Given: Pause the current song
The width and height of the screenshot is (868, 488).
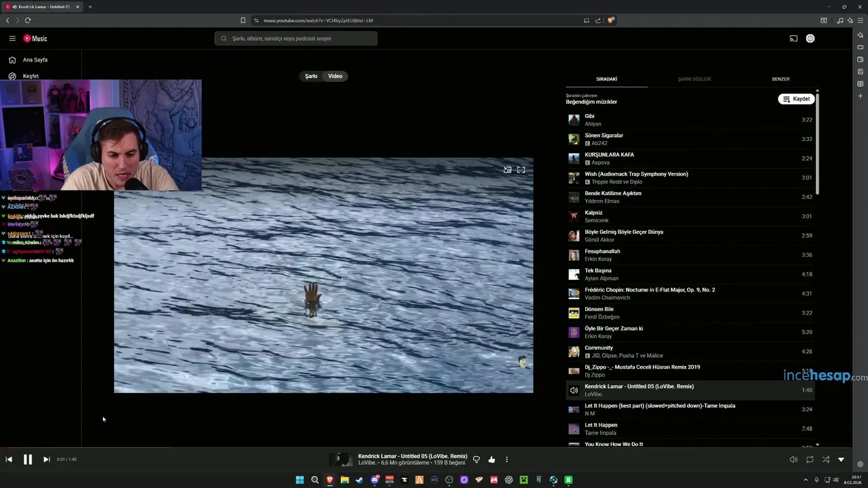Looking at the screenshot, I should point(28,460).
